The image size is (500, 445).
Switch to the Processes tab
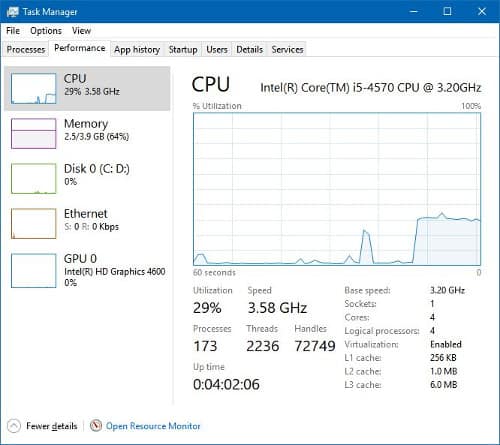coord(26,49)
